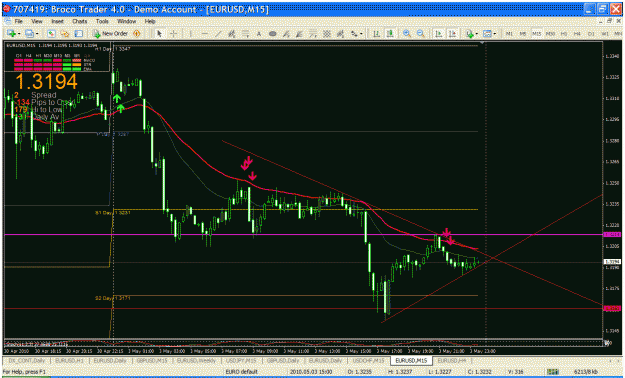The image size is (625, 378).
Task: Restore down the inner chart window
Action: coord(610,21)
